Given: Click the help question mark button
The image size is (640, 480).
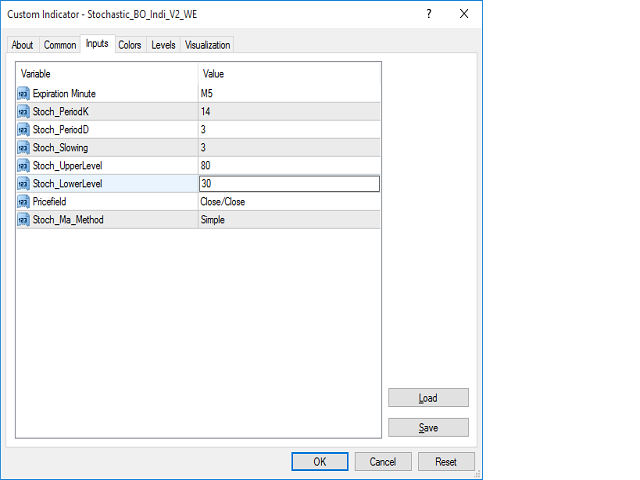Looking at the screenshot, I should click(429, 14).
